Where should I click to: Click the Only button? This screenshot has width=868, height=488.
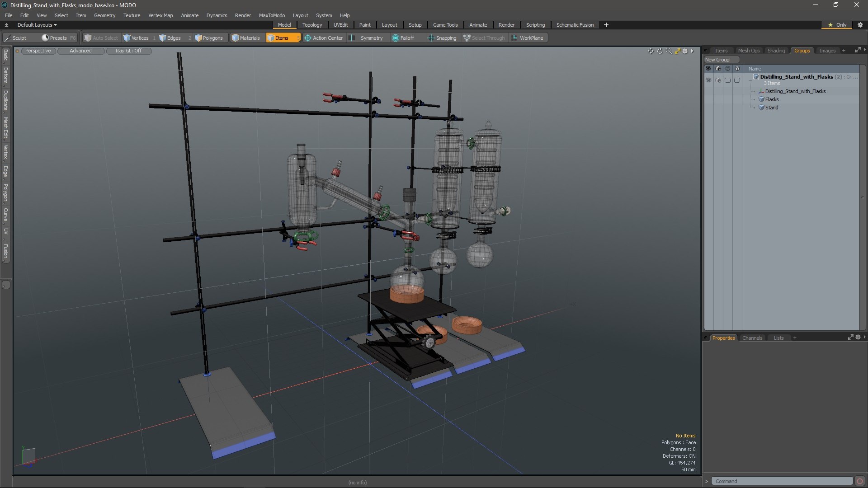(837, 25)
